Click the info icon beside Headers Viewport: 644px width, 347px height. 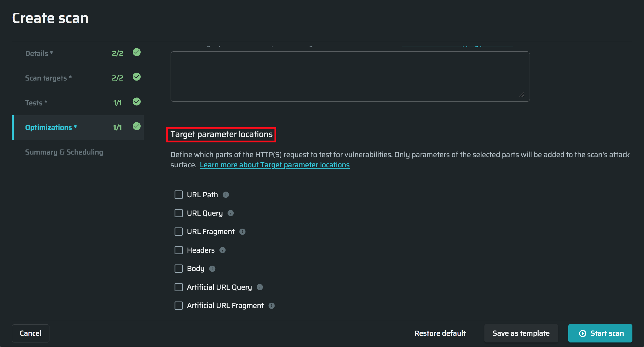tap(223, 250)
